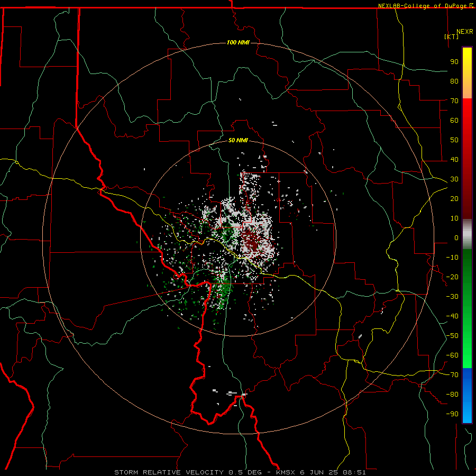Screen dimensions: 476x476
Task: Click the yellow segment atop the color bar
Action: pyautogui.click(x=467, y=73)
